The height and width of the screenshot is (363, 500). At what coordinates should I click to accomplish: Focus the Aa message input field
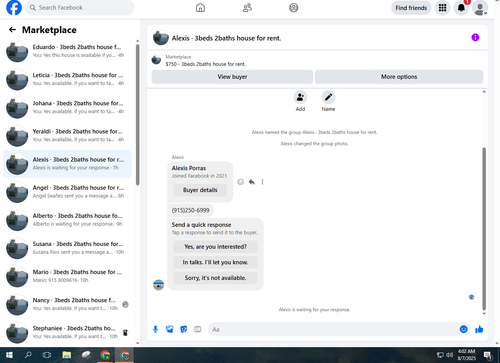point(333,329)
